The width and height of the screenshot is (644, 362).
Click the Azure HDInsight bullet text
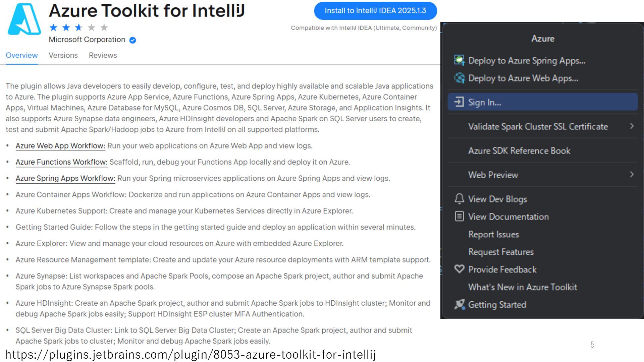223,308
